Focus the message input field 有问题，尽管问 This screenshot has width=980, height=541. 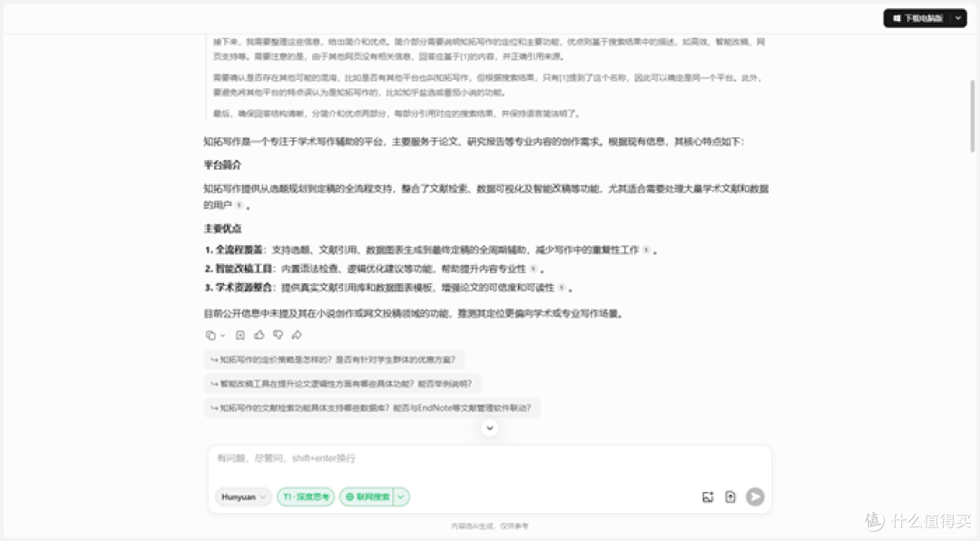tap(489, 459)
